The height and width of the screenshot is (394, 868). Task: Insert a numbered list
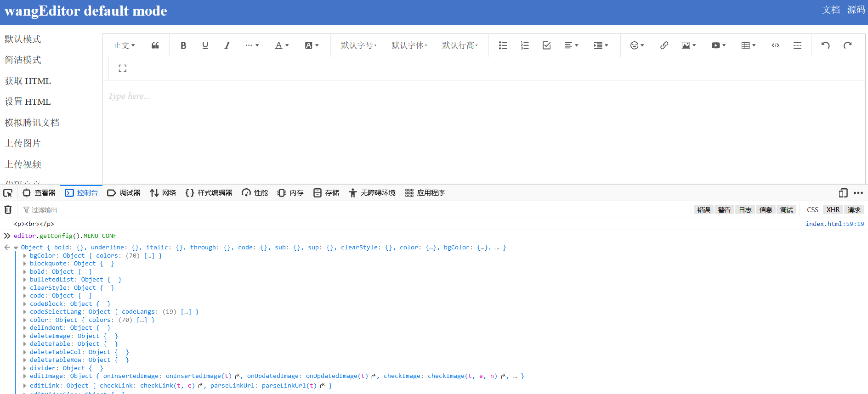tap(525, 45)
